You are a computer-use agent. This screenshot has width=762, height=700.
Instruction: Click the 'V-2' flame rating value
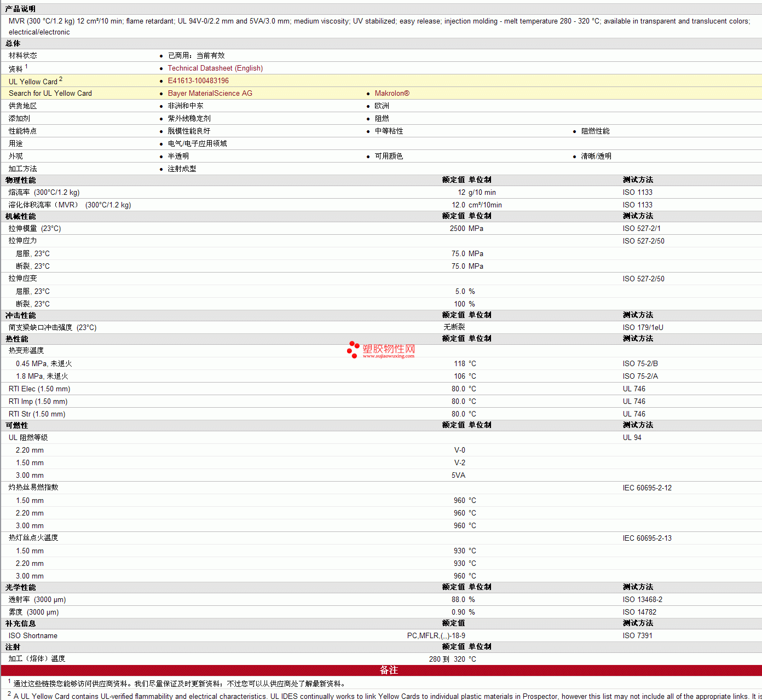[x=459, y=463]
